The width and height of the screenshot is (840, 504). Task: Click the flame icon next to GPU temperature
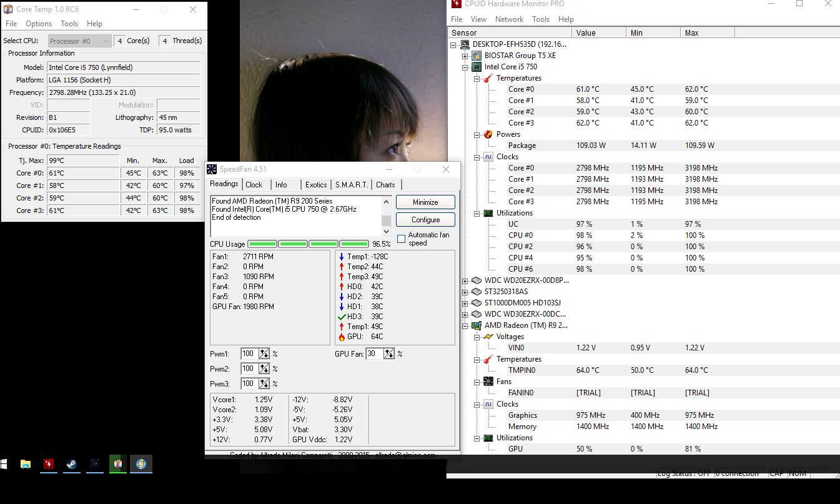341,337
